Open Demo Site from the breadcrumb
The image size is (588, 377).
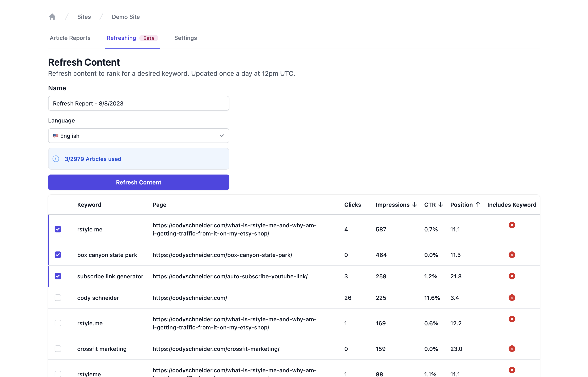[x=126, y=17]
